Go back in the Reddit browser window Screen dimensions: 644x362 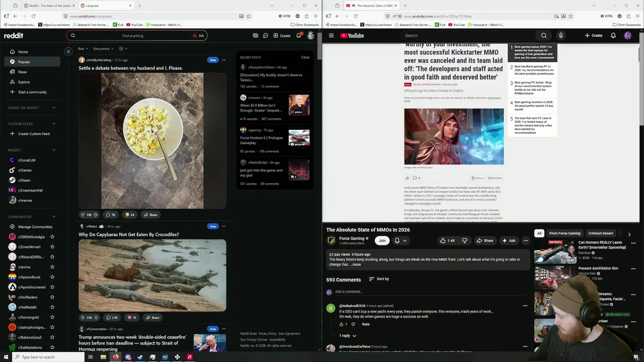[15, 16]
